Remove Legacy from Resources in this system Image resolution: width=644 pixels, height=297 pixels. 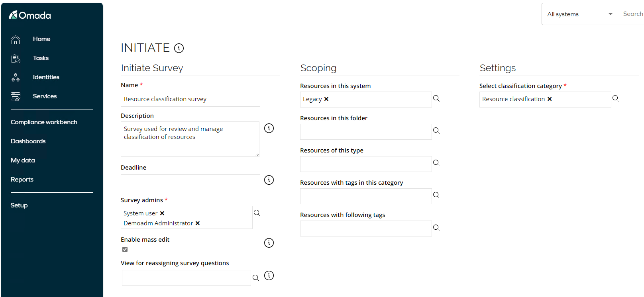click(x=326, y=99)
